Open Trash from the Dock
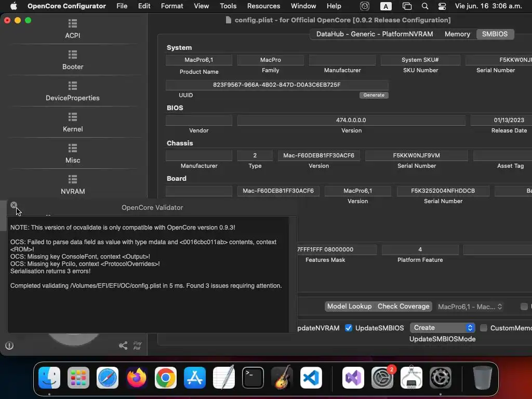Image resolution: width=532 pixels, height=399 pixels. [x=483, y=378]
